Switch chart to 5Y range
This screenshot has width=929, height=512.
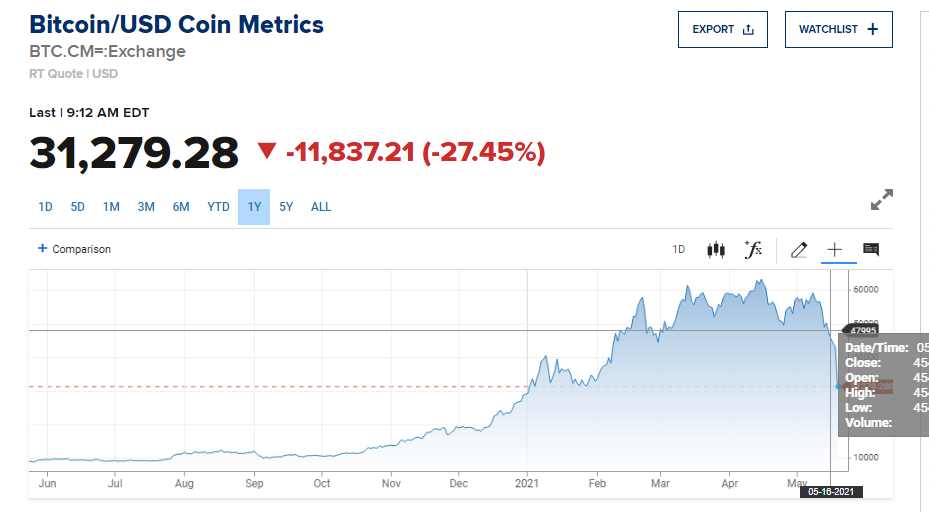tap(287, 207)
